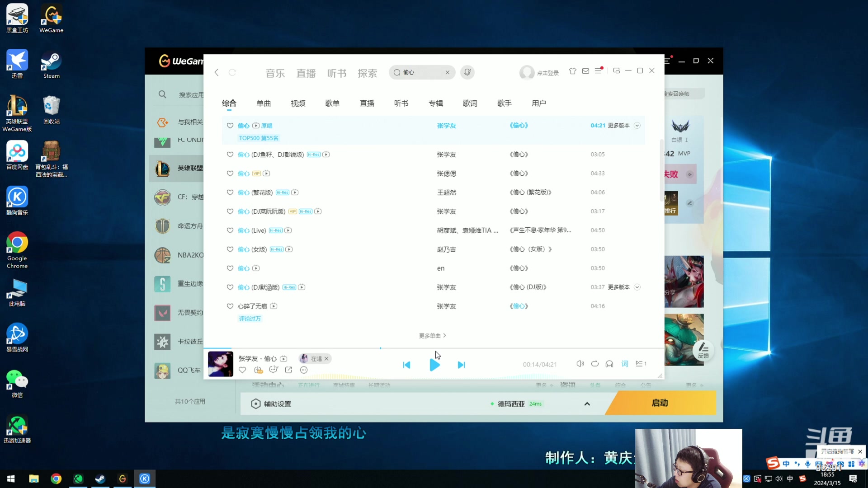Select the 英雄联盟 game in the sidebar
This screenshot has height=488, width=868.
click(181, 168)
